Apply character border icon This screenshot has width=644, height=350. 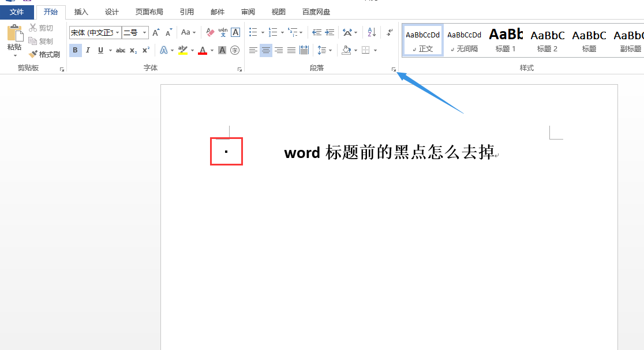[235, 32]
